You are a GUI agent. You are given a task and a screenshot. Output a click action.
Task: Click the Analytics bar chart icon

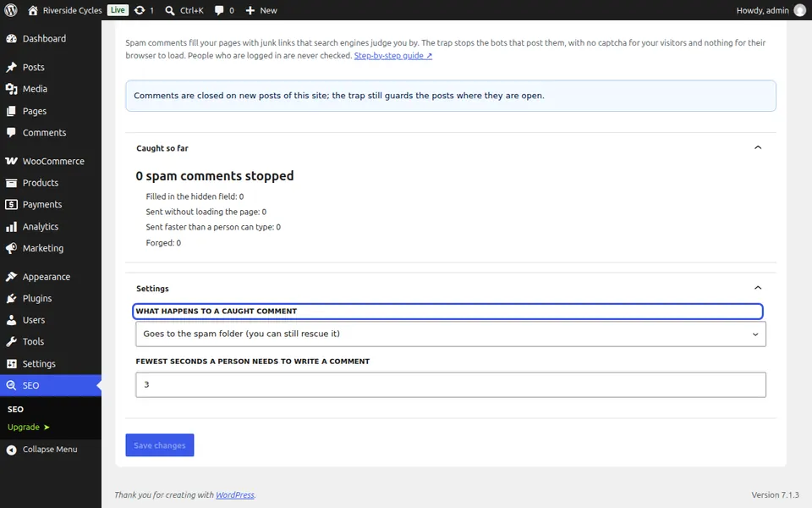11,227
